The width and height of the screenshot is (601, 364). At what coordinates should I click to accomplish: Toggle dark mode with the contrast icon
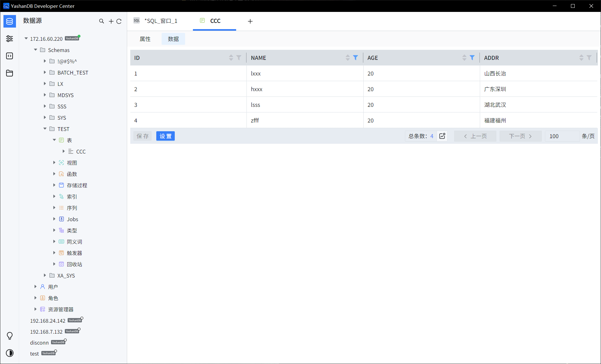tap(9, 353)
